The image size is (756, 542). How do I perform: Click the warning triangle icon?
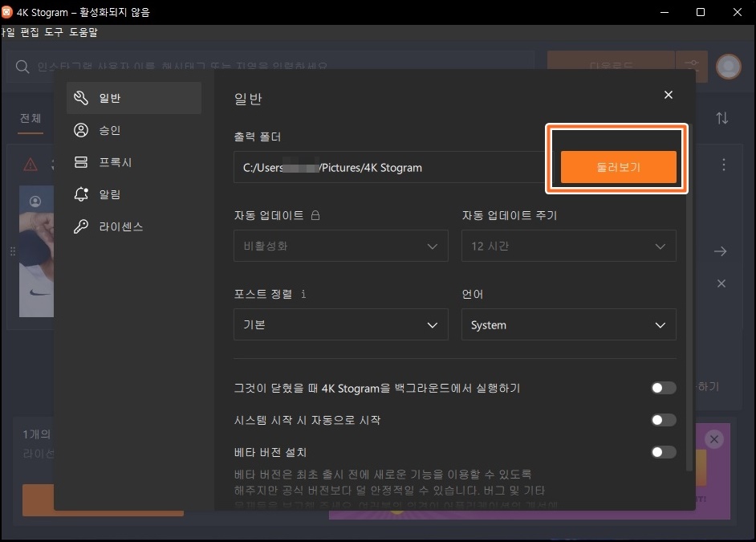(x=30, y=165)
